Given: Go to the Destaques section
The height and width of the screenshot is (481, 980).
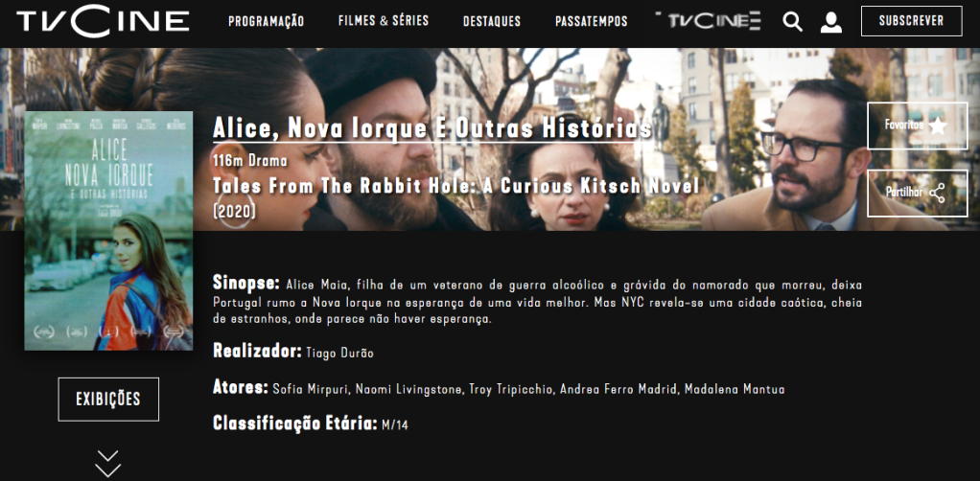Looking at the screenshot, I should pos(492,21).
